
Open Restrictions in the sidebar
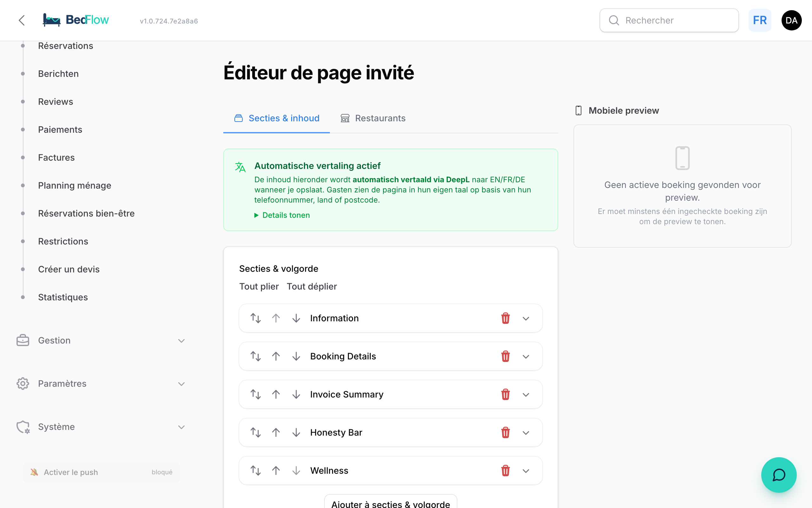tap(63, 241)
